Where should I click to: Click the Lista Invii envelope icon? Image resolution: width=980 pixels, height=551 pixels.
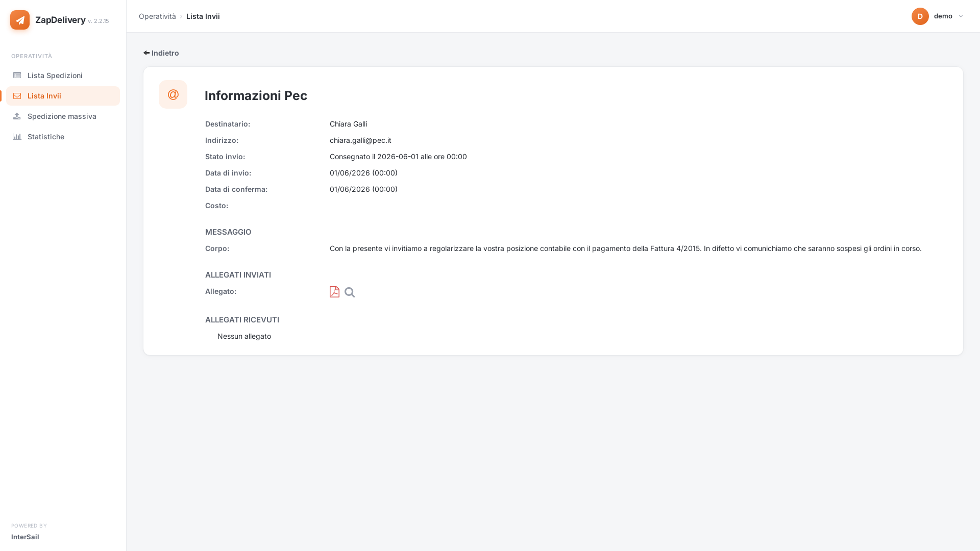[x=17, y=96]
